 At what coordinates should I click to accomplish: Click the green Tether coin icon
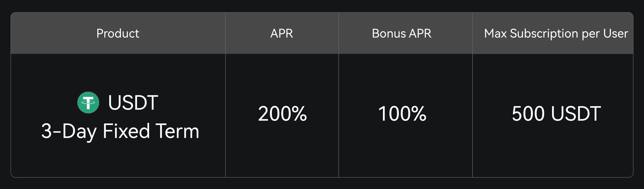coord(88,102)
